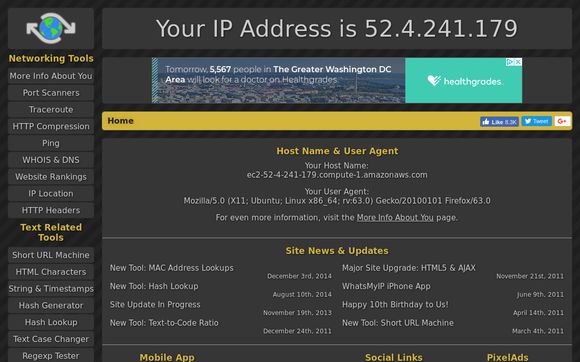The height and width of the screenshot is (362, 580).
Task: Click the Twitter Tweet button
Action: click(537, 121)
